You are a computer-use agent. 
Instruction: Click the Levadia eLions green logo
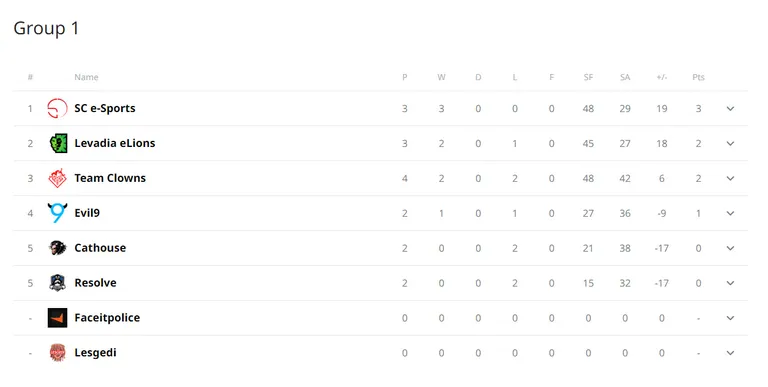(58, 143)
